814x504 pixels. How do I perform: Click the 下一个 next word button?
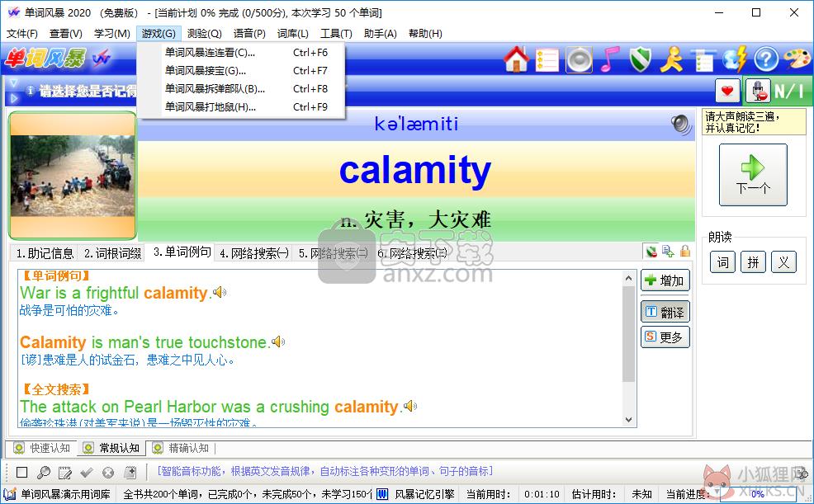coord(753,175)
